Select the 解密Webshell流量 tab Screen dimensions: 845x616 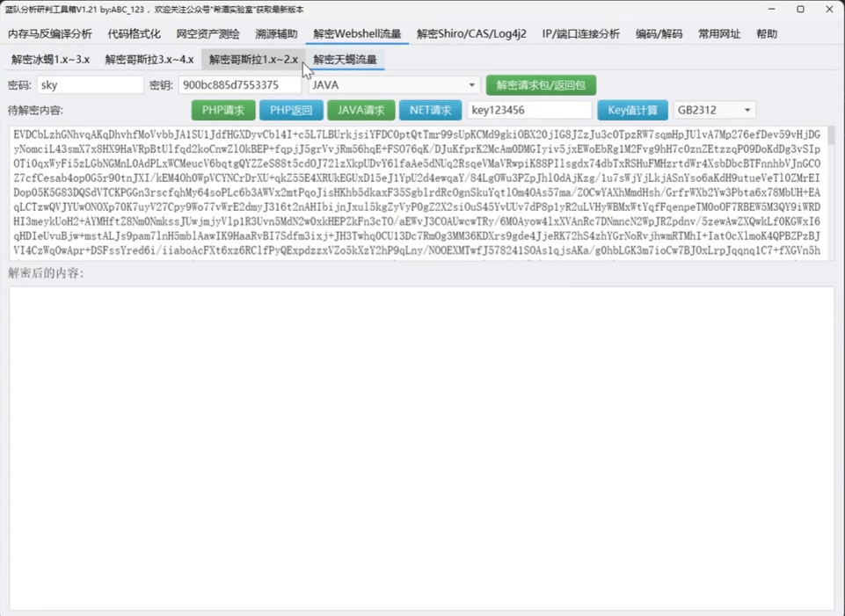pyautogui.click(x=357, y=34)
